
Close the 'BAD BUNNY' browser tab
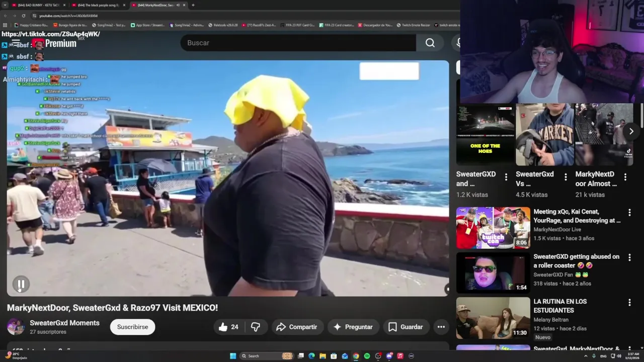pyautogui.click(x=64, y=5)
